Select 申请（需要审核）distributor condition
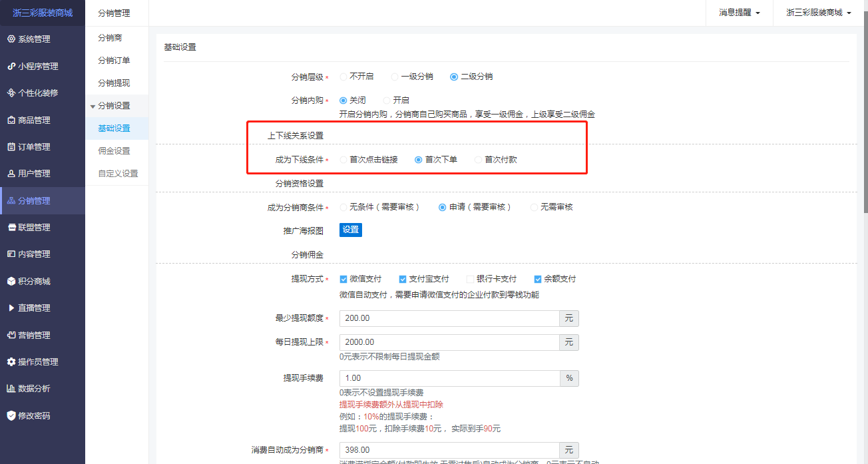The image size is (868, 464). [x=442, y=207]
